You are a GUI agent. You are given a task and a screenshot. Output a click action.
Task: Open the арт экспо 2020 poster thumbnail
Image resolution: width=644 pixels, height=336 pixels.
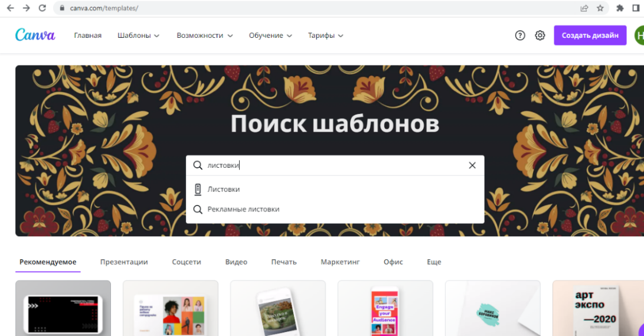click(599, 308)
